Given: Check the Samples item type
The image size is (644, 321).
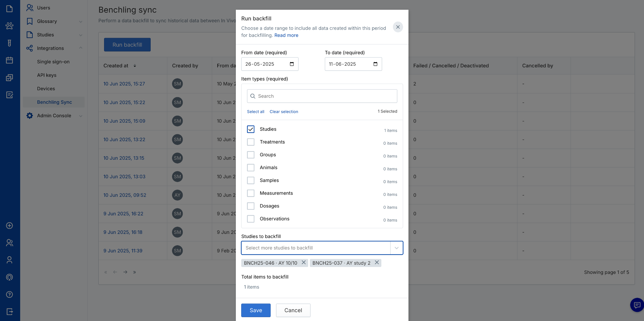Looking at the screenshot, I should (x=251, y=180).
